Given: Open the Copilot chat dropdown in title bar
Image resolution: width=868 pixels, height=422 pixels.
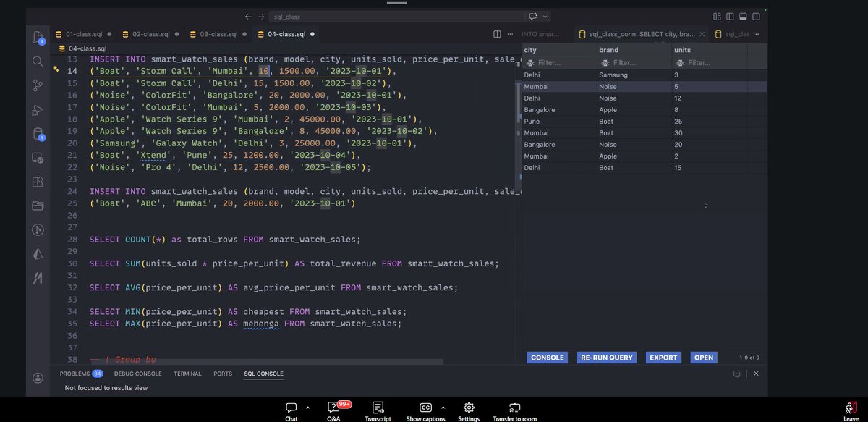Looking at the screenshot, I should [x=545, y=17].
